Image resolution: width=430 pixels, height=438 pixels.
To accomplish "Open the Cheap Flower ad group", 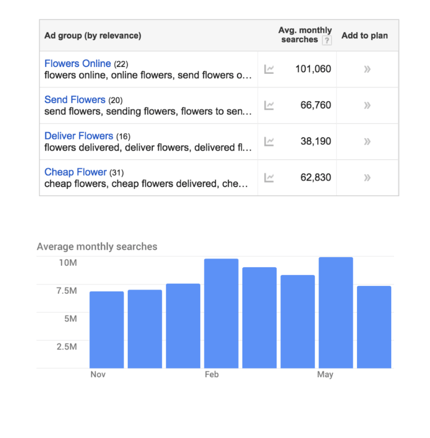I will point(75,172).
